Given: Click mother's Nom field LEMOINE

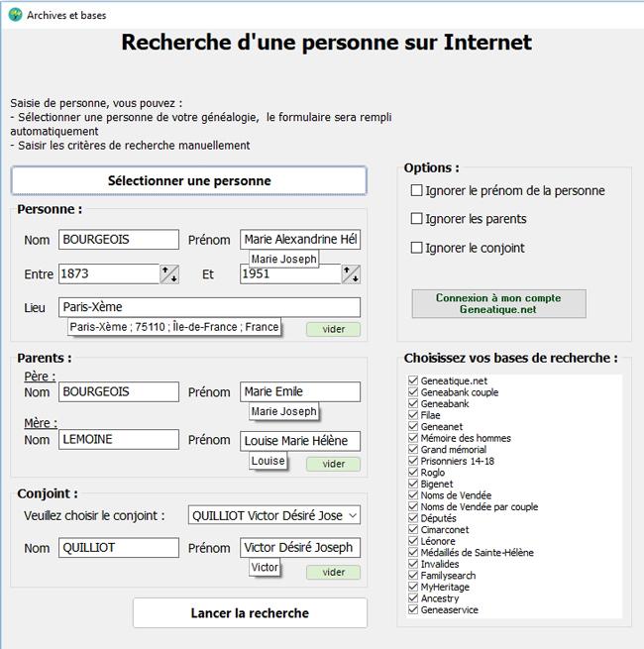Looking at the screenshot, I should 119,439.
